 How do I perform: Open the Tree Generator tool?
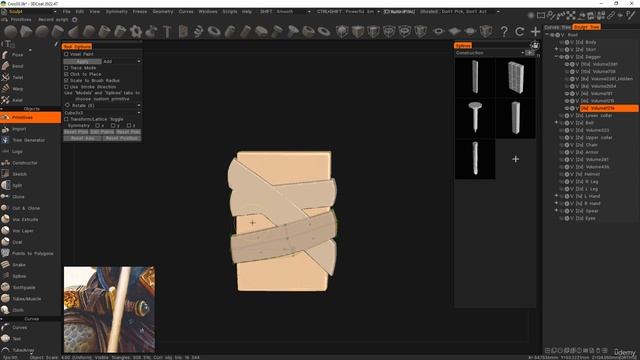[29, 140]
